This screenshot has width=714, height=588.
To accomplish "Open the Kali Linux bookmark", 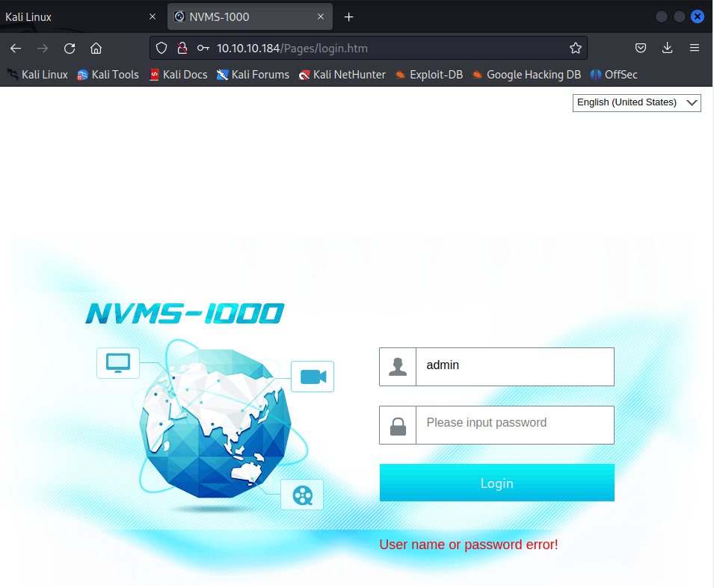I will click(37, 75).
